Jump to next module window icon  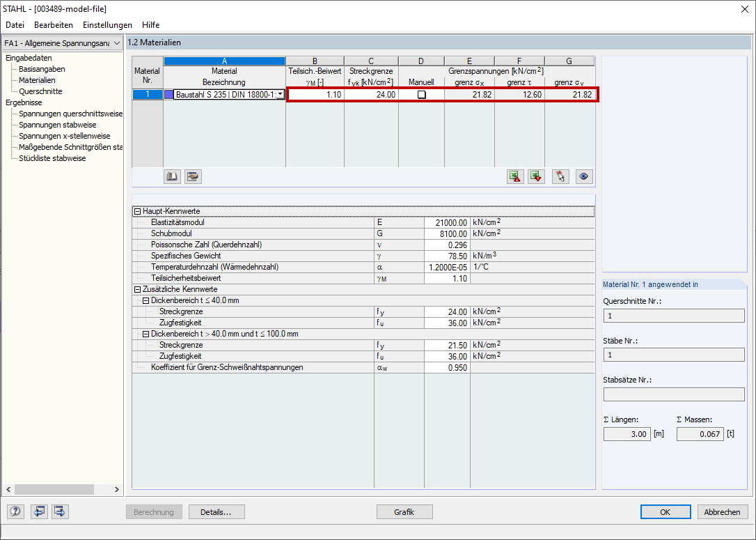coord(60,511)
